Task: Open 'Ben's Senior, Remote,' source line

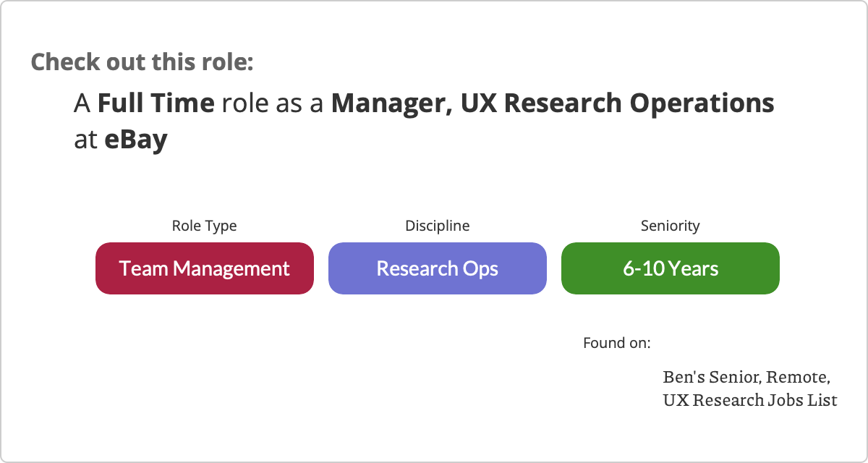Action: 746,377
